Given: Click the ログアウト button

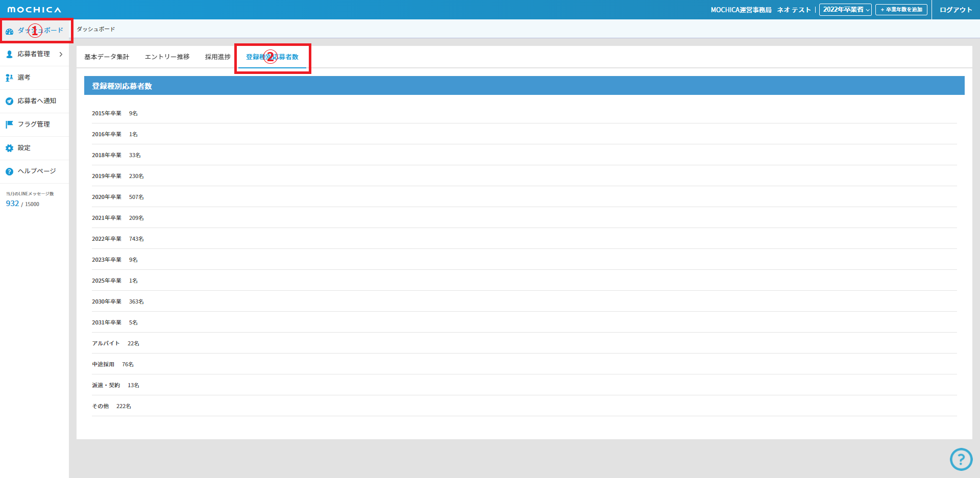Looking at the screenshot, I should click(x=955, y=10).
